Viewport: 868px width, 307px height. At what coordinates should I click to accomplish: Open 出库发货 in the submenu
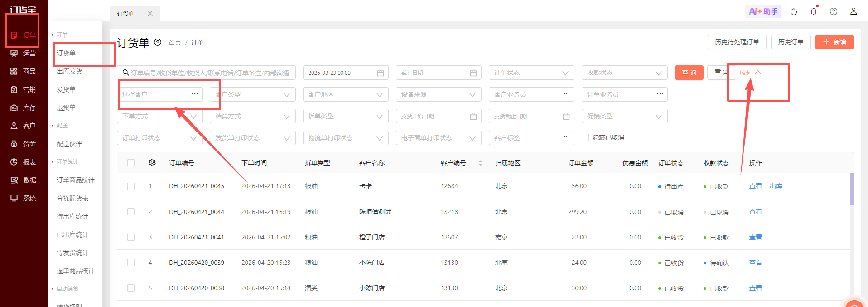69,71
